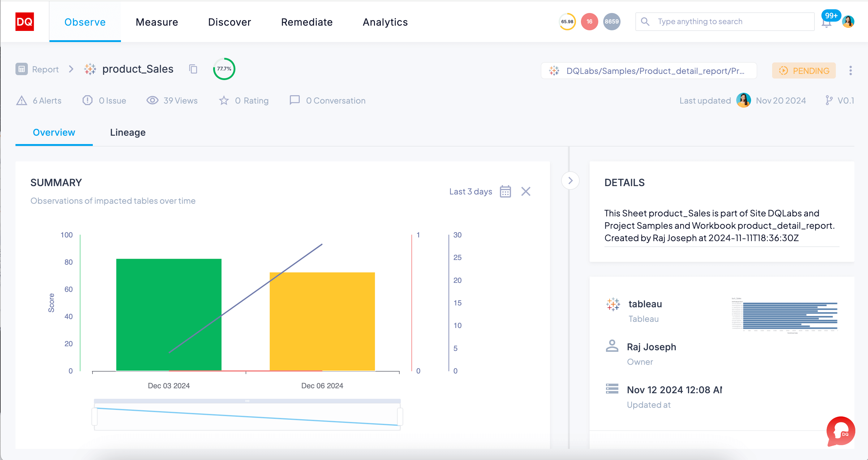Click the Raj Joseph owner profile link
The height and width of the screenshot is (460, 868).
pos(651,347)
